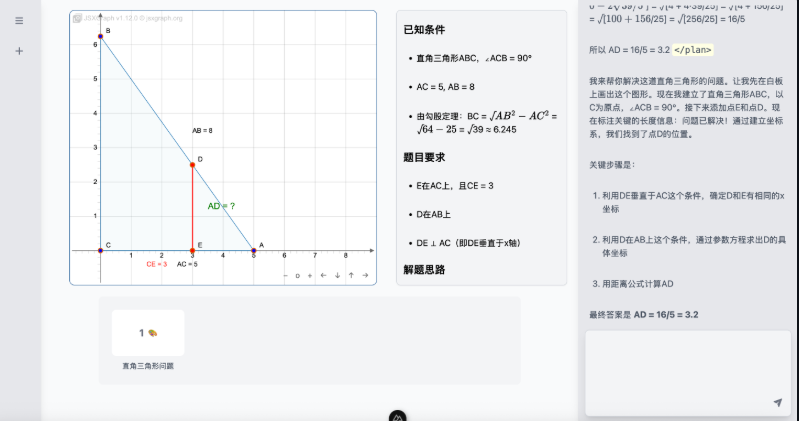Click point A on the x-axis
The width and height of the screenshot is (799, 421).
[254, 250]
